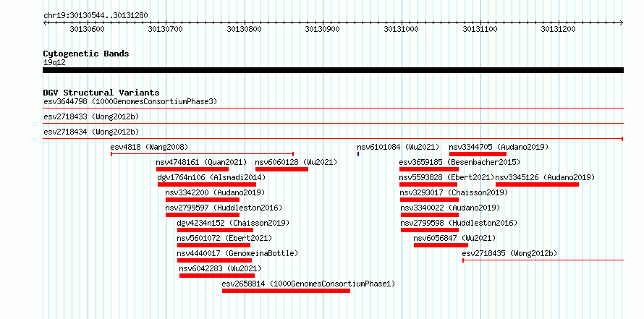
Task: Open nsv6101084 (Wu2021) variant label
Action: pos(398,147)
